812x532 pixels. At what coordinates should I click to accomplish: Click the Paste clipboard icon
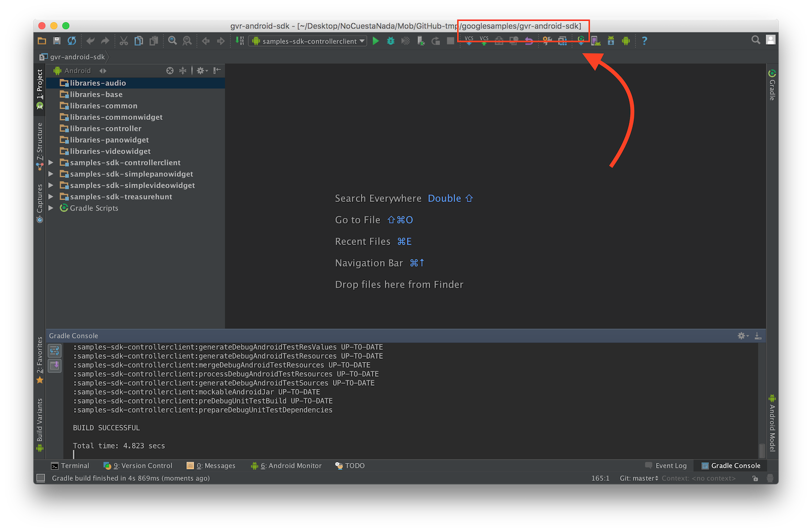pyautogui.click(x=153, y=41)
